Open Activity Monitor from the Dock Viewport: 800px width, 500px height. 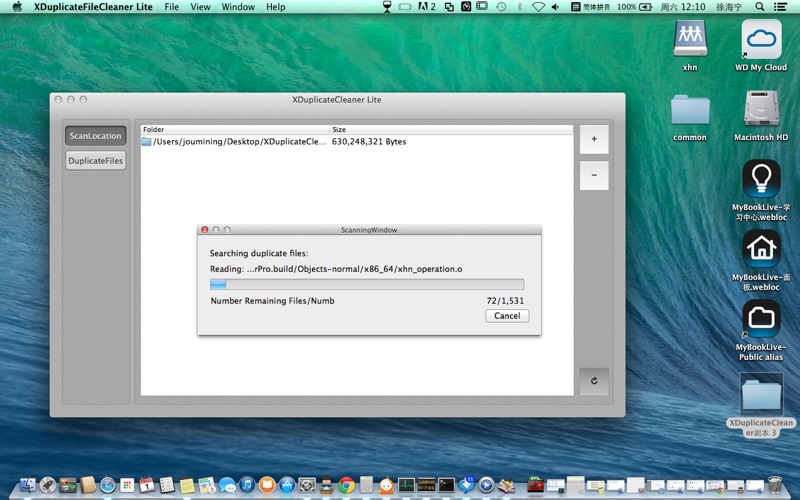[x=407, y=485]
